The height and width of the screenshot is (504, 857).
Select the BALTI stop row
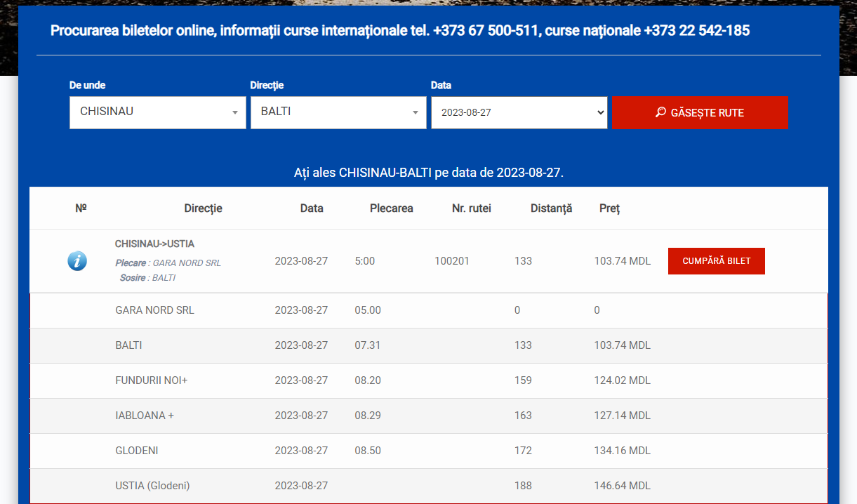429,345
